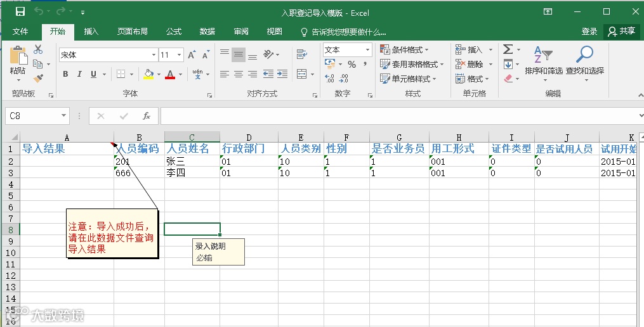The height and width of the screenshot is (327, 644).
Task: Open the borders dropdown arrow
Action: pyautogui.click(x=132, y=75)
